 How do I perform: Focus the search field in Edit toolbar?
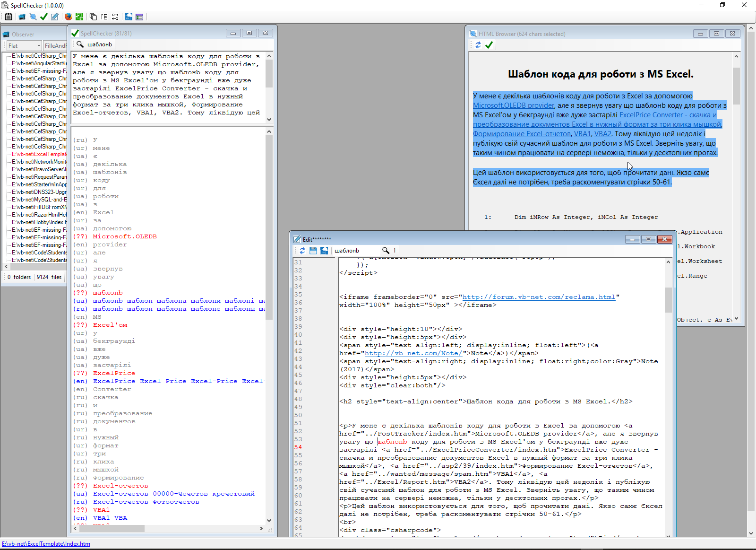(x=357, y=251)
